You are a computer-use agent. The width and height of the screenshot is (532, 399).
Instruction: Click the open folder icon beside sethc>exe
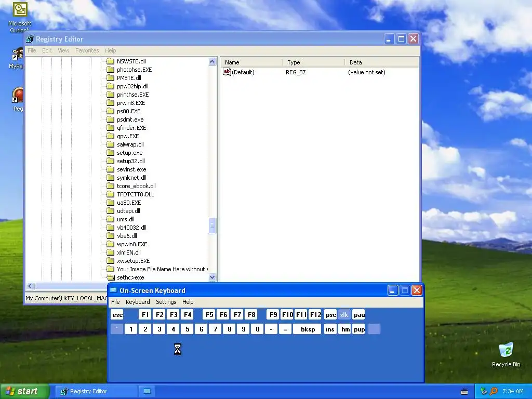coord(110,277)
